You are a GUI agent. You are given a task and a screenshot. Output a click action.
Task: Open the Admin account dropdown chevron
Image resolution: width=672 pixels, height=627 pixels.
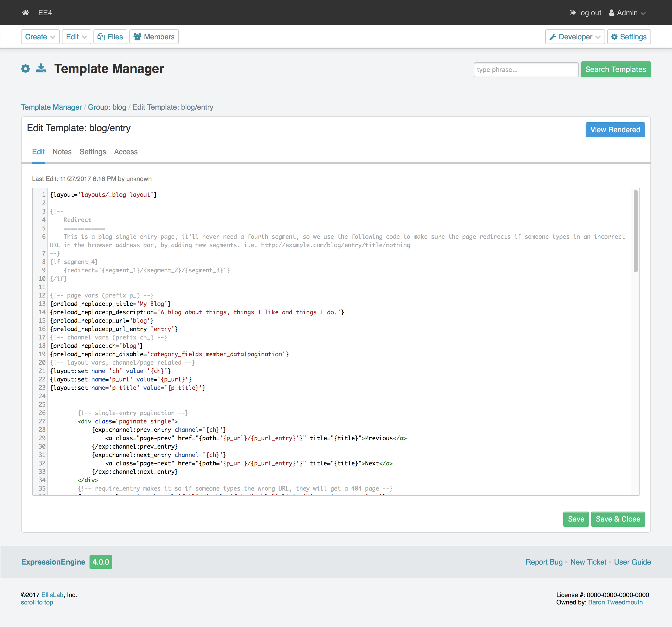(x=643, y=14)
